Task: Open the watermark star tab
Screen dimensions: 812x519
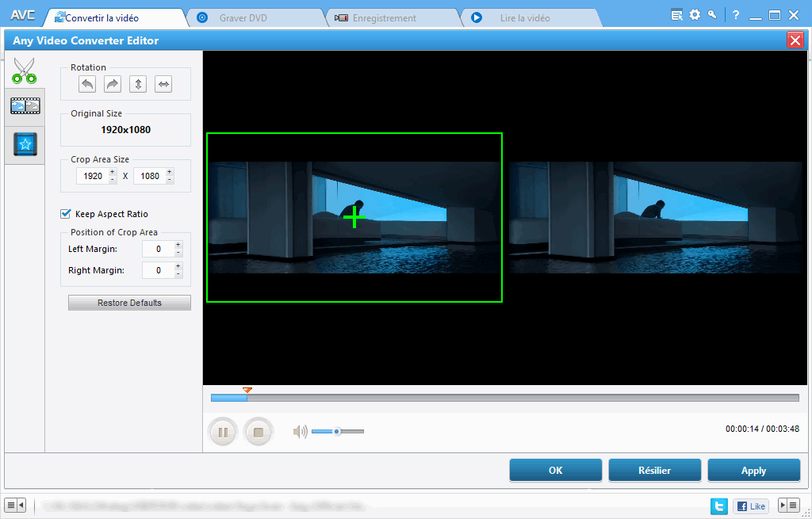Action: coord(25,144)
